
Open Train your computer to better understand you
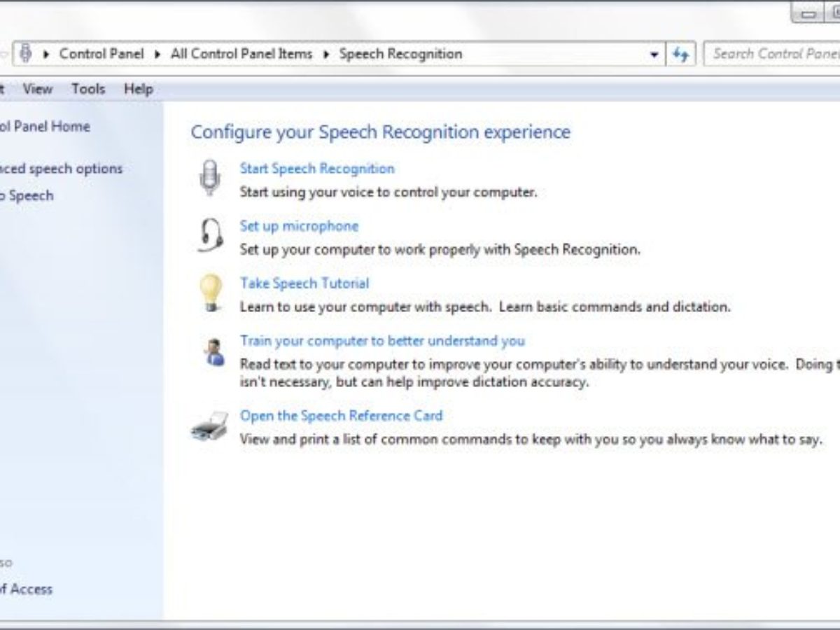[x=382, y=340]
